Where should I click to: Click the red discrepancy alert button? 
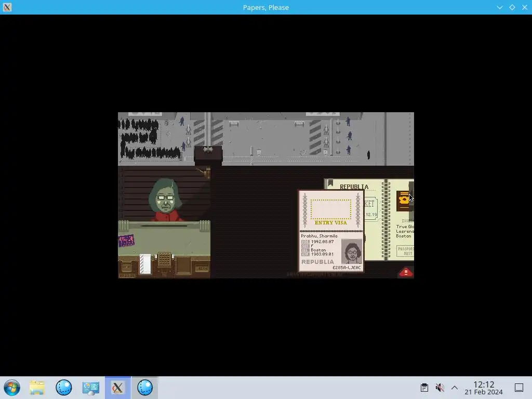click(406, 272)
